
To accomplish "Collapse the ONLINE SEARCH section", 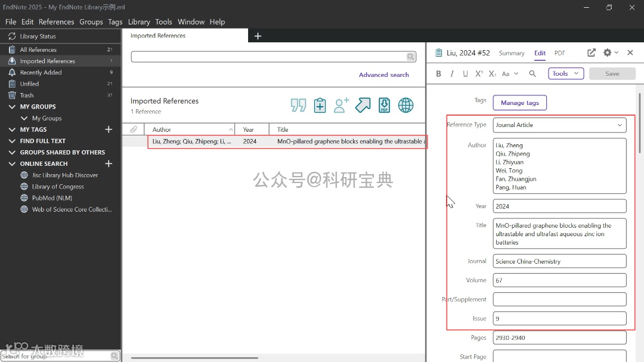I will tap(12, 163).
